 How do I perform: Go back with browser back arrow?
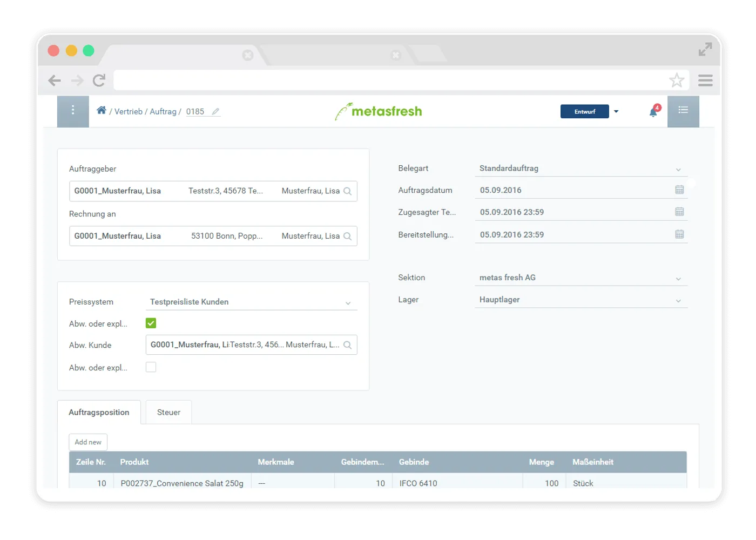click(55, 80)
